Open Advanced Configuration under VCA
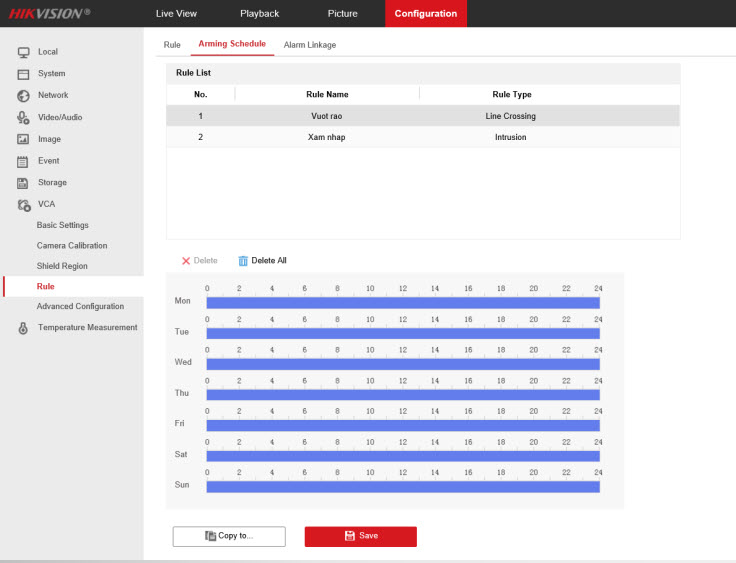The width and height of the screenshot is (736, 563). click(x=80, y=307)
